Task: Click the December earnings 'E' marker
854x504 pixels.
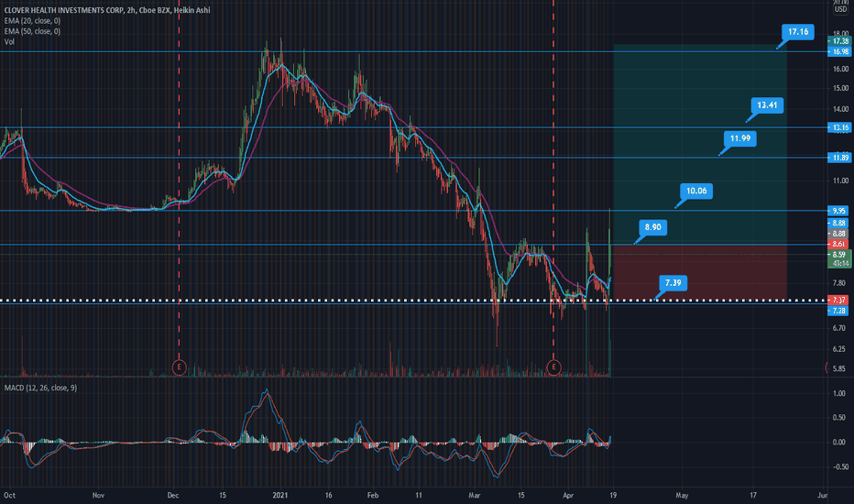Action: click(180, 367)
